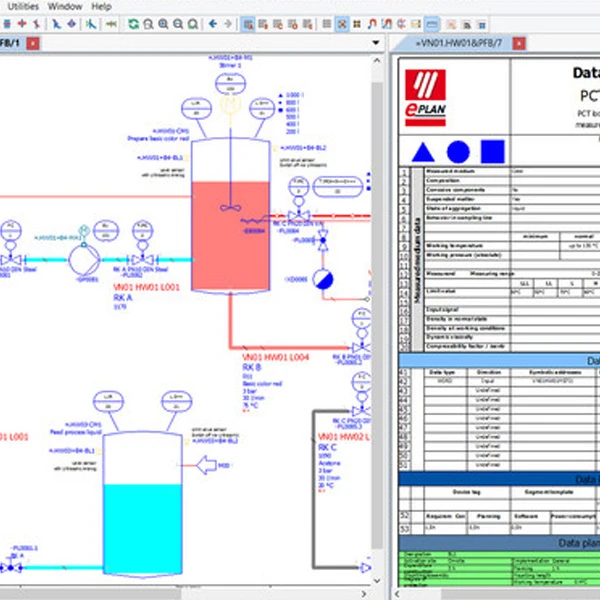This screenshot has width=600, height=600.
Task: Click the blue back navigation arrow
Action: point(213,23)
